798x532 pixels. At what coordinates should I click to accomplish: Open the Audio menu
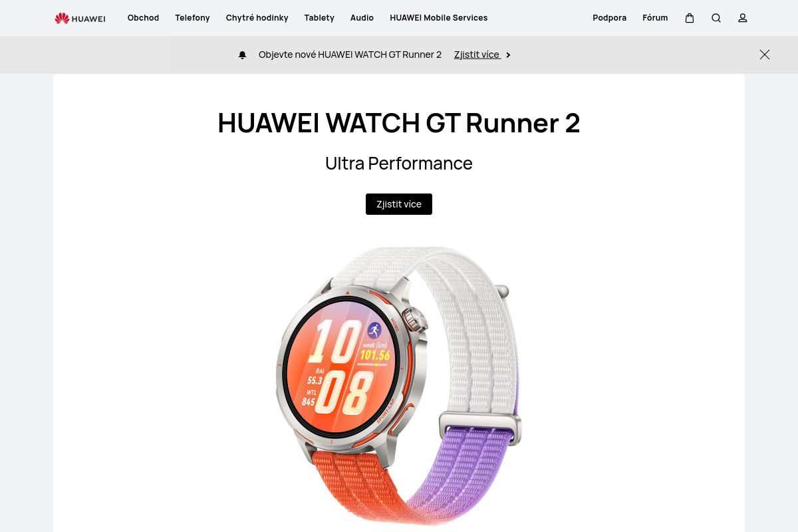coord(362,18)
